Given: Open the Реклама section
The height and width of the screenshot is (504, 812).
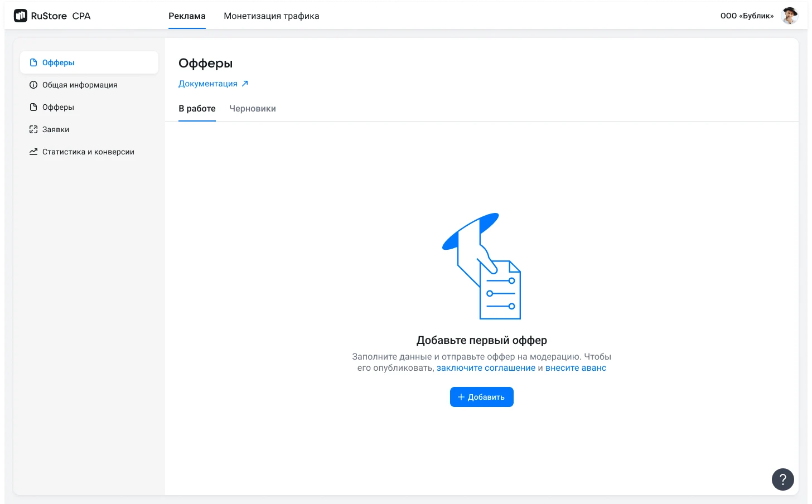Looking at the screenshot, I should coord(187,16).
